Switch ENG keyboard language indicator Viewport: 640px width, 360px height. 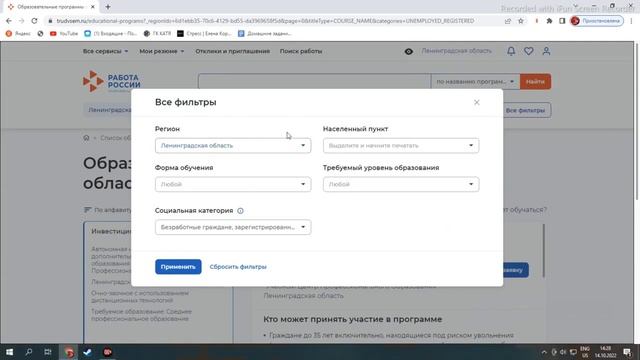pyautogui.click(x=585, y=352)
